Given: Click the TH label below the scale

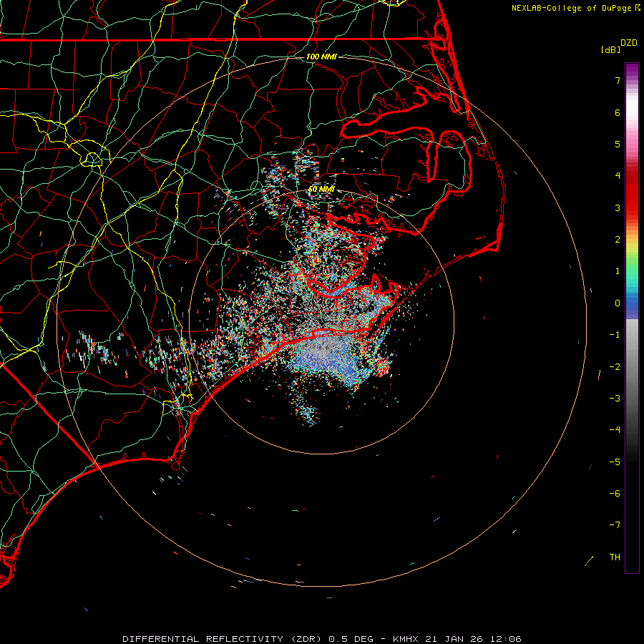Looking at the screenshot, I should pos(615,557).
